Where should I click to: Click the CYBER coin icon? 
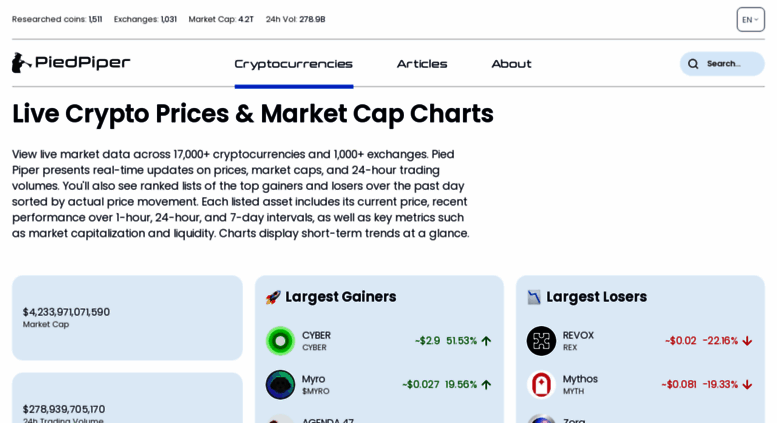point(280,341)
